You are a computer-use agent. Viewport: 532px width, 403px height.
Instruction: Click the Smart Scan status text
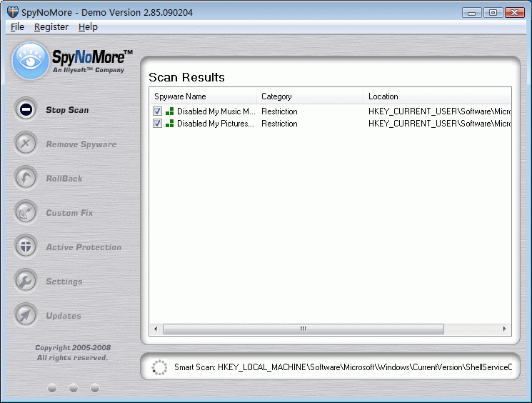click(x=343, y=367)
